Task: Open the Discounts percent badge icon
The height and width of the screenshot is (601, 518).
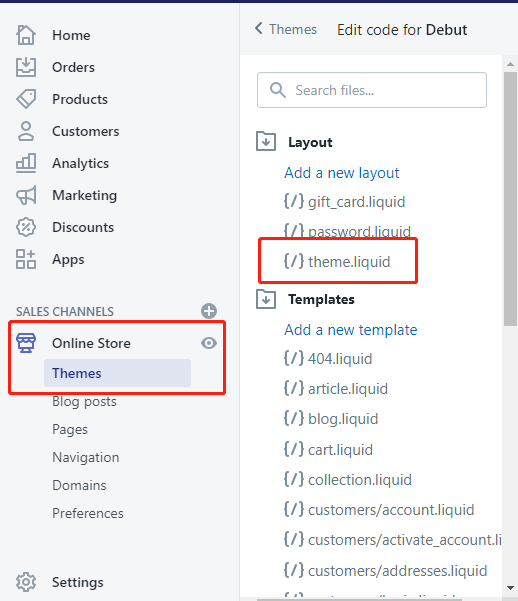Action: click(26, 227)
